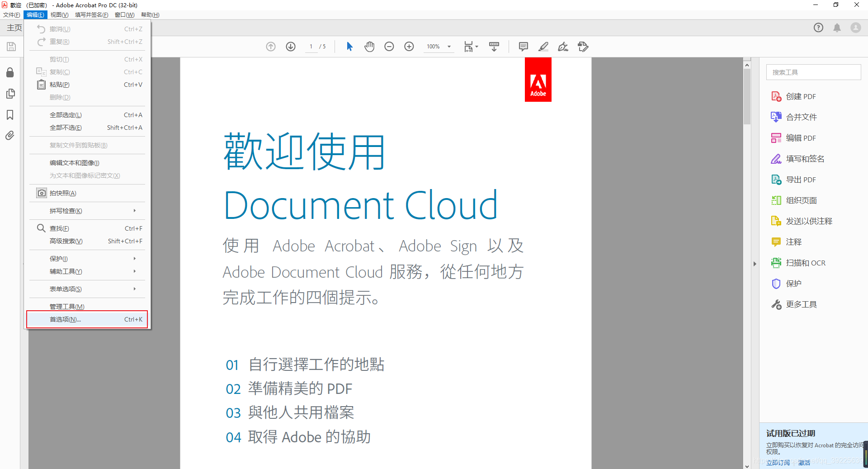Open the 填写和签名 tool

797,159
